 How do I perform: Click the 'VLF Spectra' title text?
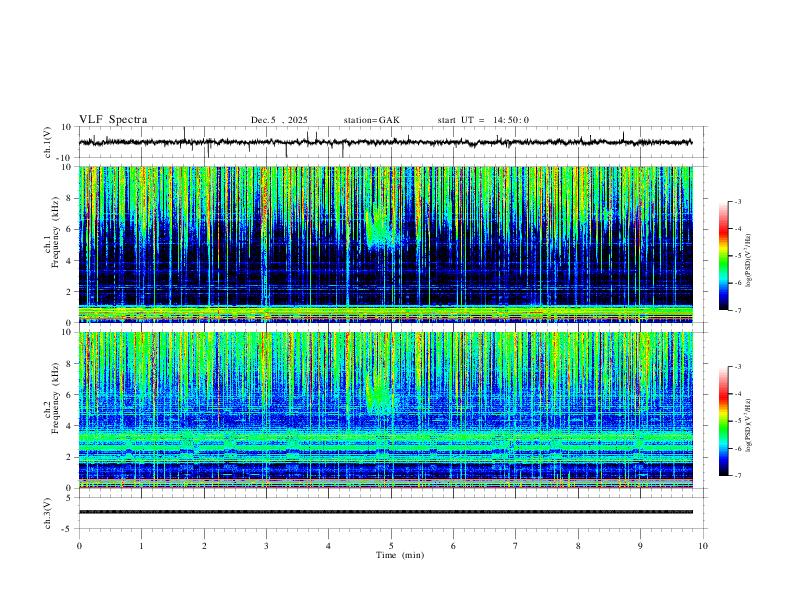[x=113, y=120]
